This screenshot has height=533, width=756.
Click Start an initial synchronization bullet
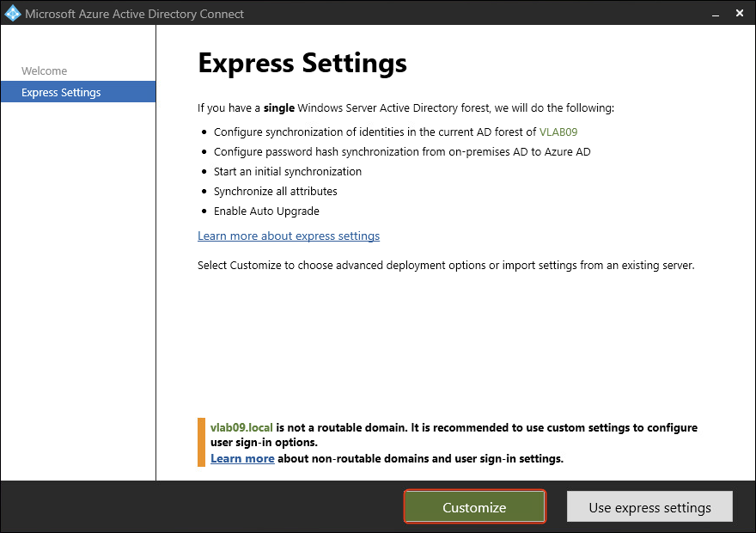click(287, 171)
